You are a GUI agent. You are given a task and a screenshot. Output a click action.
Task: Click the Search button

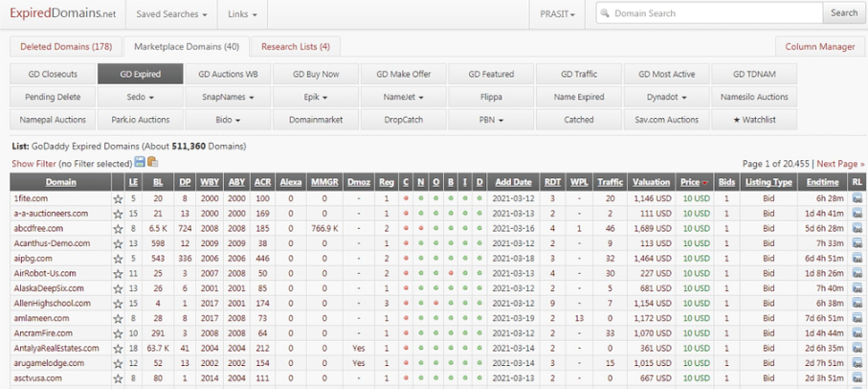click(844, 12)
